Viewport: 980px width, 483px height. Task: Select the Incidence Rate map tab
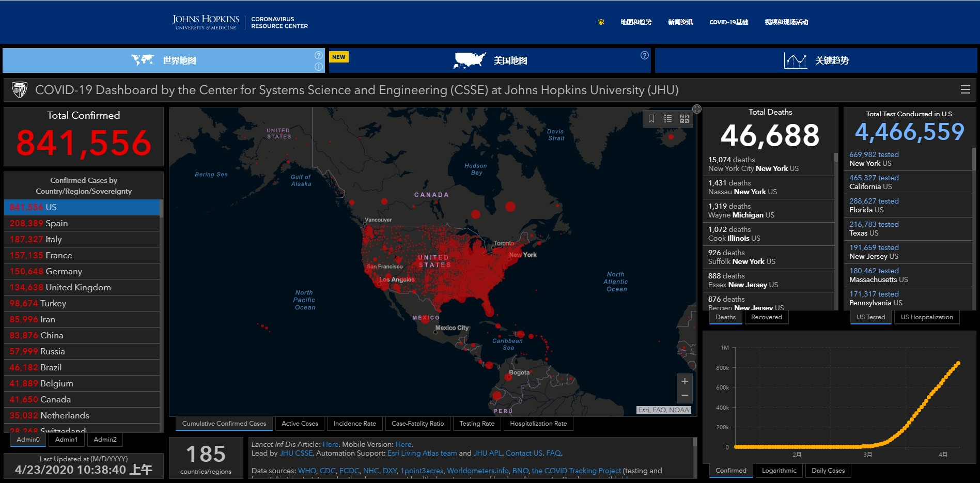point(354,424)
